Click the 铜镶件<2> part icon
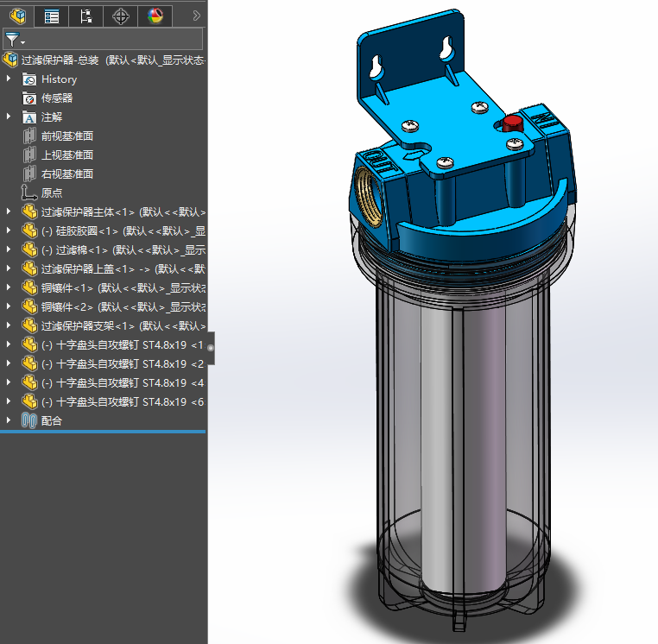 29,306
